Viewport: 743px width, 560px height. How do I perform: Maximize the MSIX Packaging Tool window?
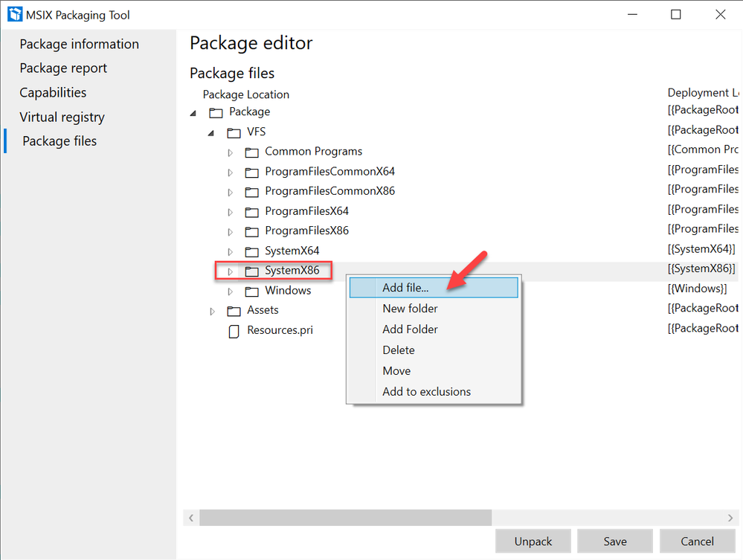click(x=676, y=15)
